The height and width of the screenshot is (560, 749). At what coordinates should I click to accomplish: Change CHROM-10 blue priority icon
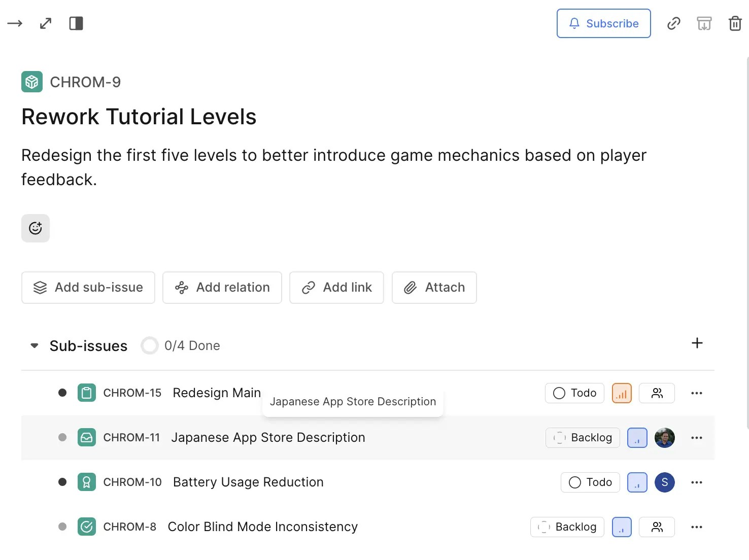637,482
